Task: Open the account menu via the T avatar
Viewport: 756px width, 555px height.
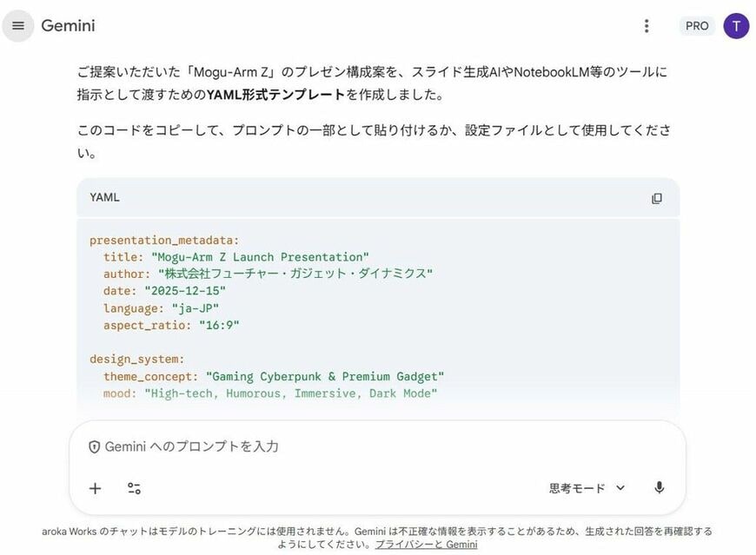Action: (736, 25)
